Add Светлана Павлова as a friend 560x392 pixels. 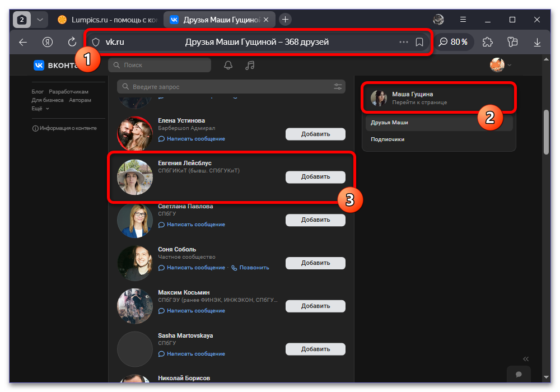(x=315, y=220)
